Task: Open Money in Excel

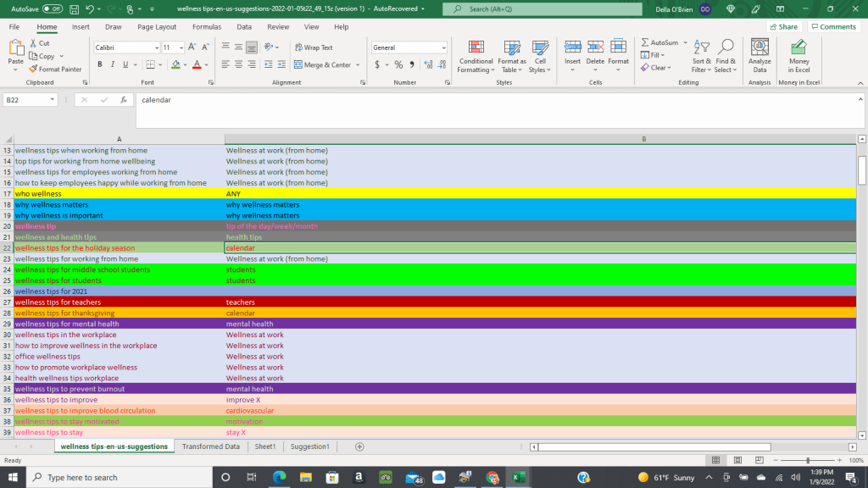Action: (798, 56)
